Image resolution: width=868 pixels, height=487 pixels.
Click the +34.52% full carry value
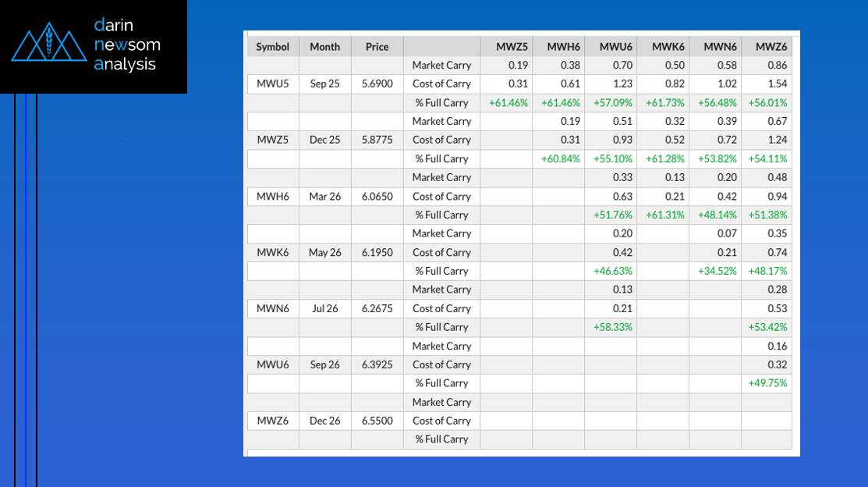pos(715,271)
